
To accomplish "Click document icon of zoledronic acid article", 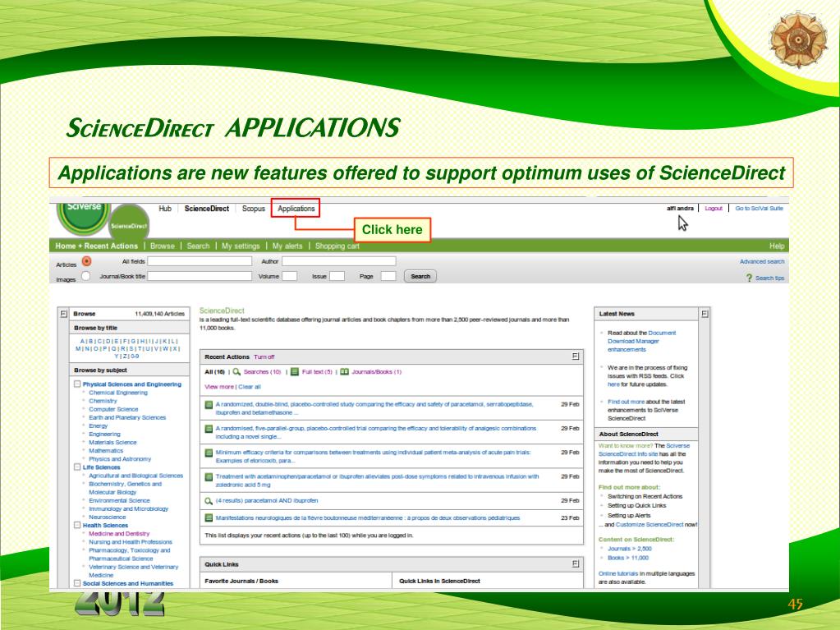I will [x=209, y=476].
